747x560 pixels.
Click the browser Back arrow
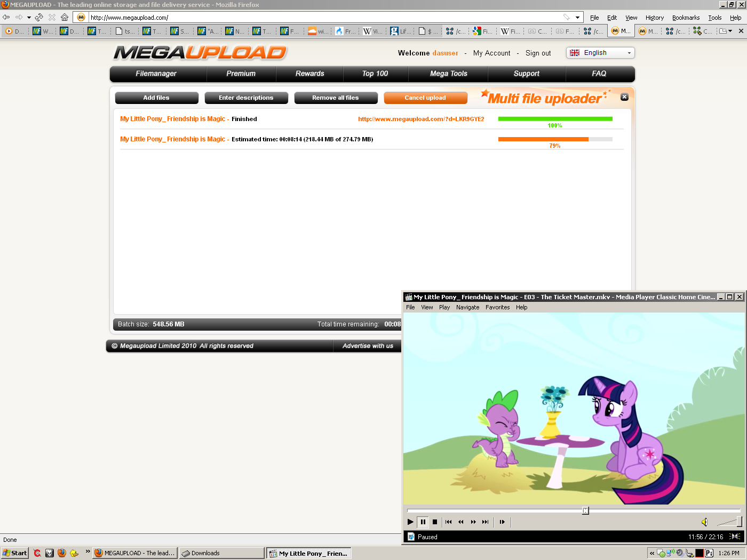(6, 17)
